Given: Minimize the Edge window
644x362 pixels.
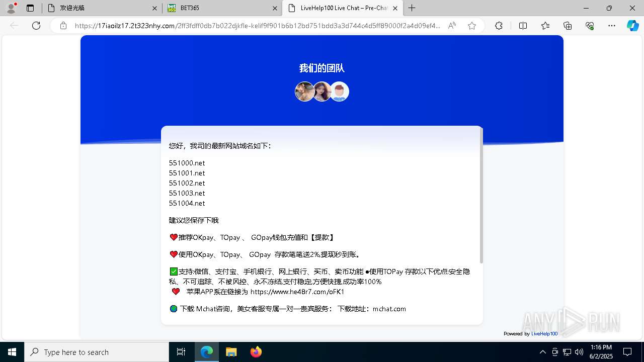Looking at the screenshot, I should (586, 8).
